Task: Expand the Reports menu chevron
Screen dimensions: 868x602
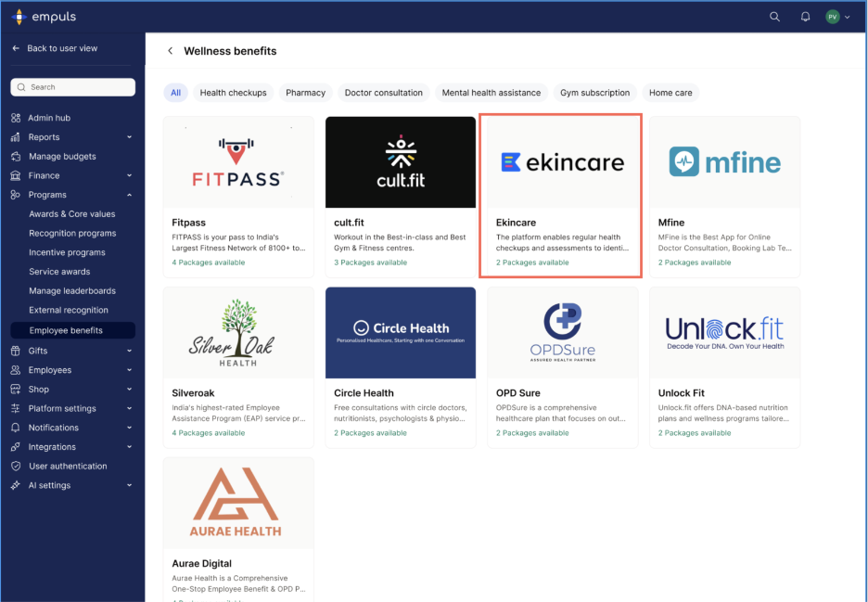Action: click(x=129, y=136)
